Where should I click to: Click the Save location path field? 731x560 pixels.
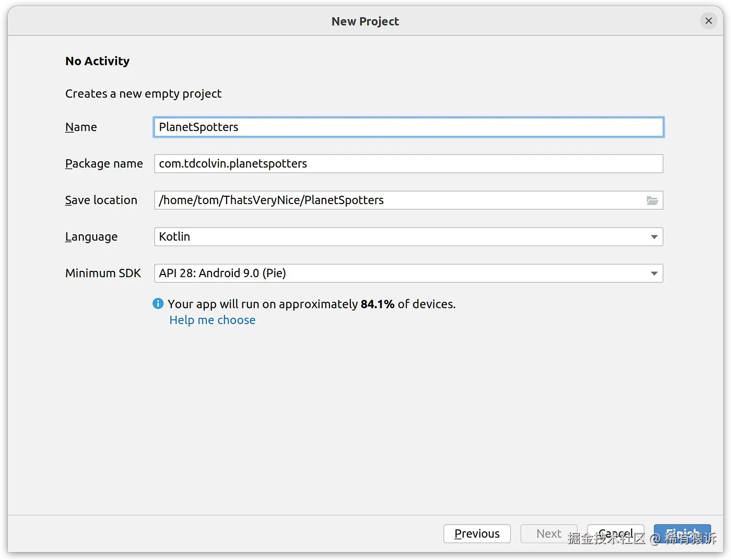365,200
